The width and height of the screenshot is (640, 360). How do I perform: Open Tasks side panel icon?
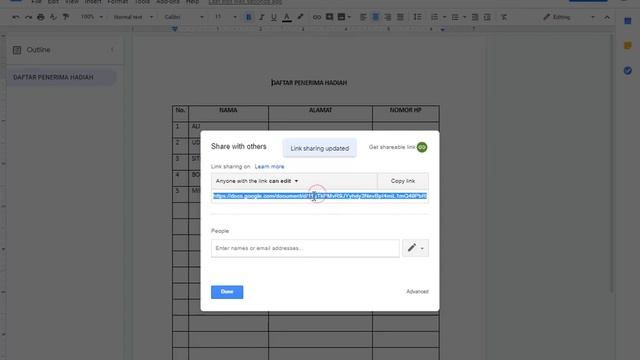coord(628,71)
